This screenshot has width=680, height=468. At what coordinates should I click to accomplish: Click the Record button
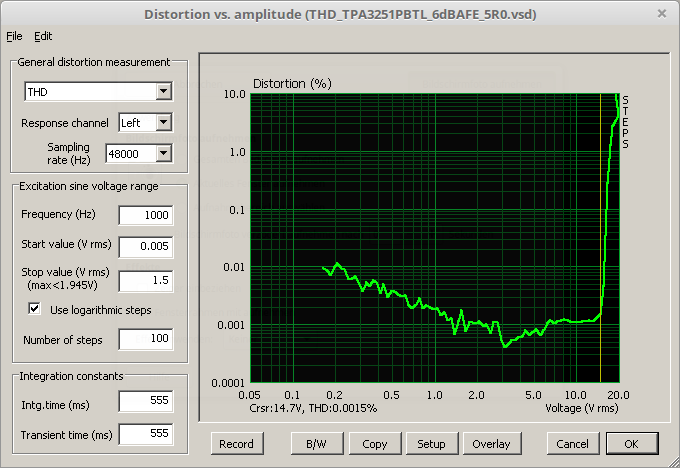coord(237,444)
